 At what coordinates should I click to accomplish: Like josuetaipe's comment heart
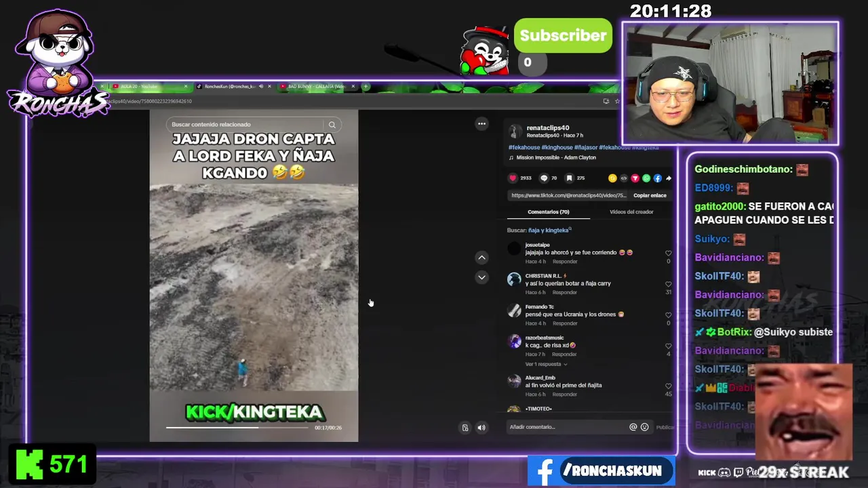pyautogui.click(x=668, y=253)
